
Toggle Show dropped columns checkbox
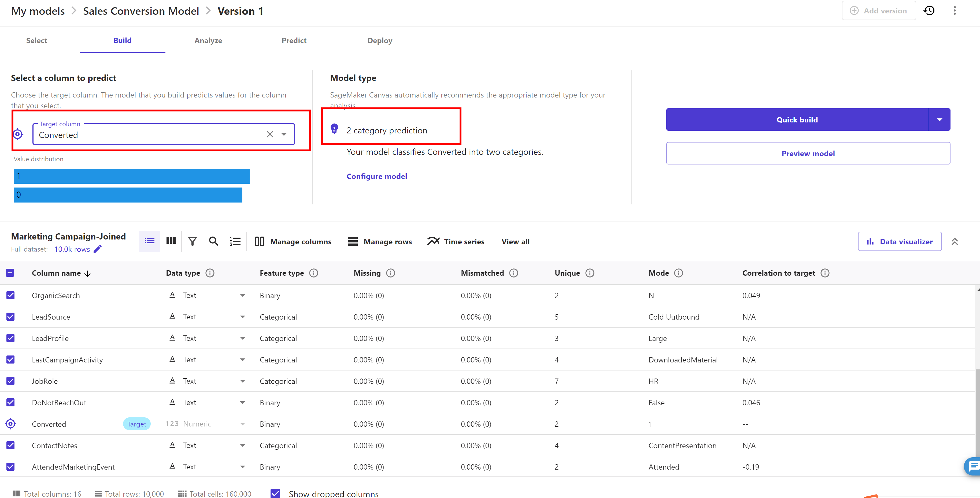[x=275, y=493]
